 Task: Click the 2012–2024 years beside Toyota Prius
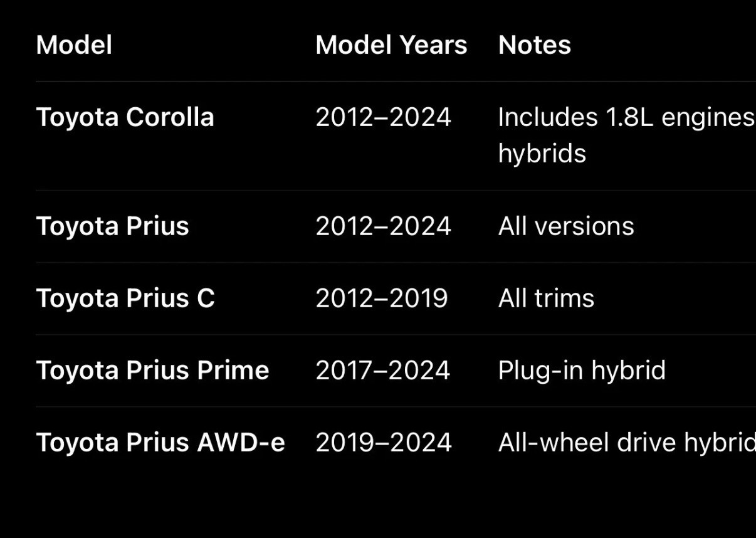coord(383,226)
